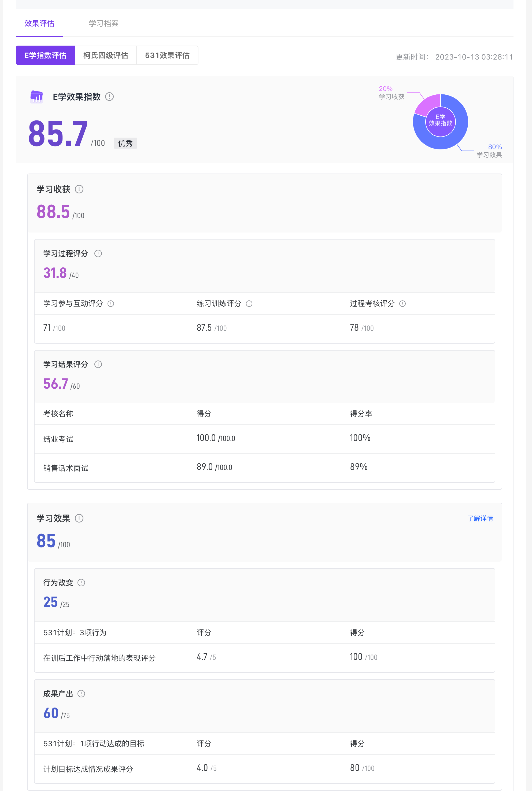Click the 531计划：3项行为 header
This screenshot has height=791, width=532.
tap(75, 632)
